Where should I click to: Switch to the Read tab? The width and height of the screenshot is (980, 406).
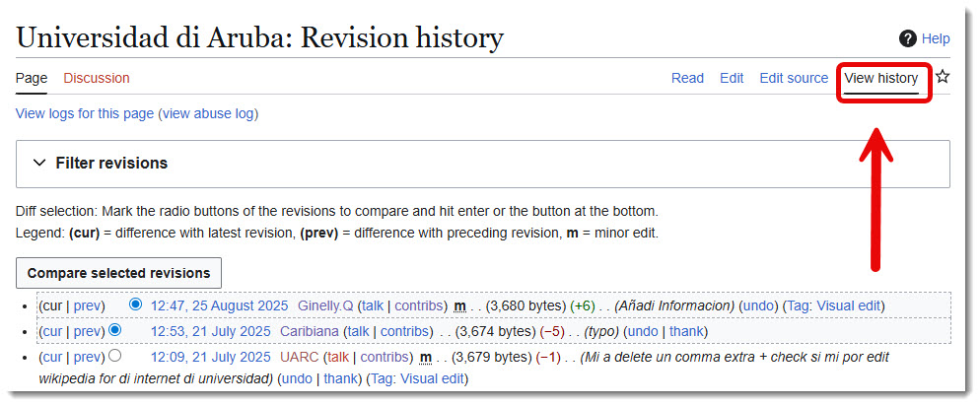[687, 78]
